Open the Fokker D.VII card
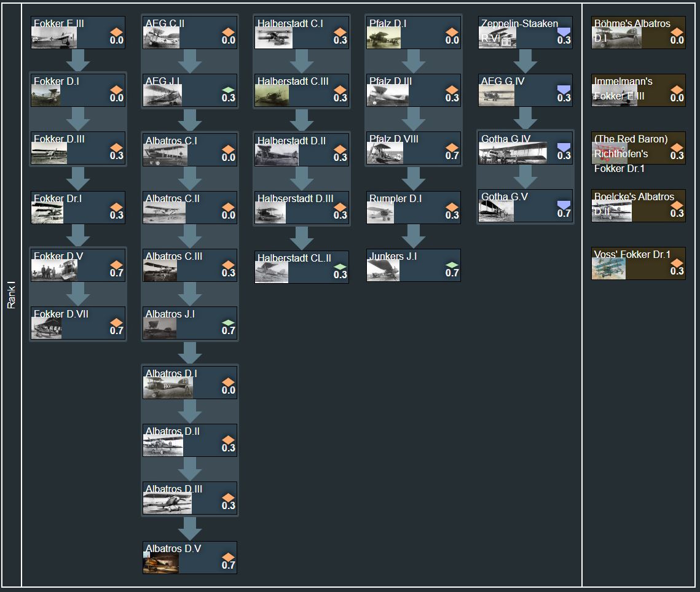Viewport: 700px width, 592px height. click(78, 323)
